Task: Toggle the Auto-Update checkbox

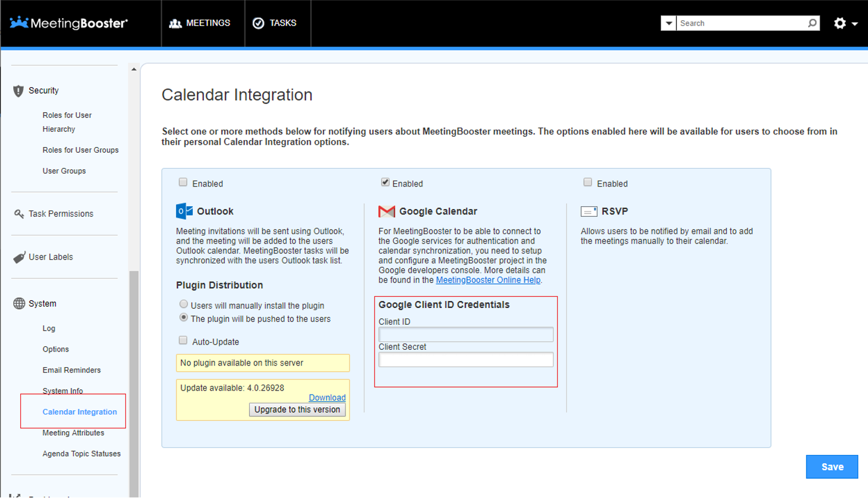Action: (x=183, y=340)
